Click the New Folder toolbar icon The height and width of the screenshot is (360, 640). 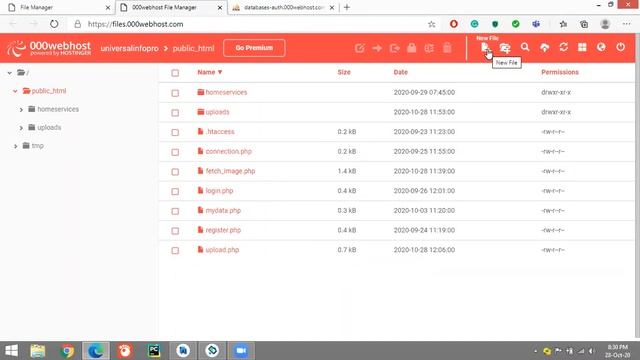point(505,48)
